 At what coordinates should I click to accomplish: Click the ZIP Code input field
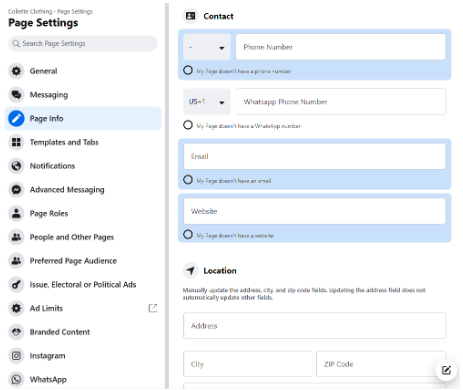[x=381, y=364]
